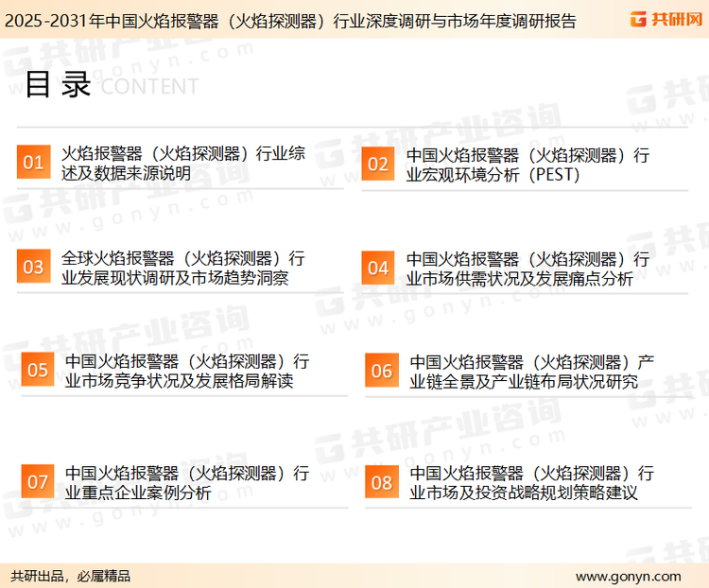Viewport: 709px width, 588px height.
Task: Select the orange 02 chapter badge
Action: pyautogui.click(x=378, y=164)
